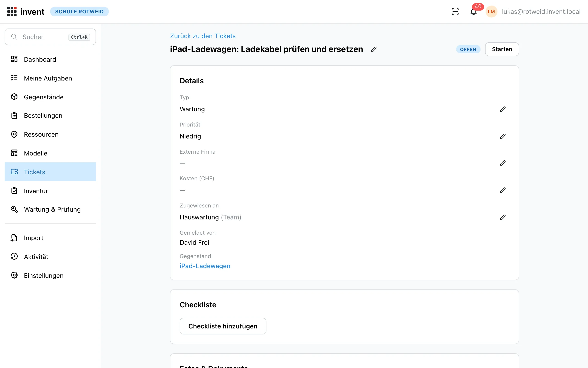Open the iPad-Ladewagen item link
588x368 pixels.
pyautogui.click(x=205, y=266)
